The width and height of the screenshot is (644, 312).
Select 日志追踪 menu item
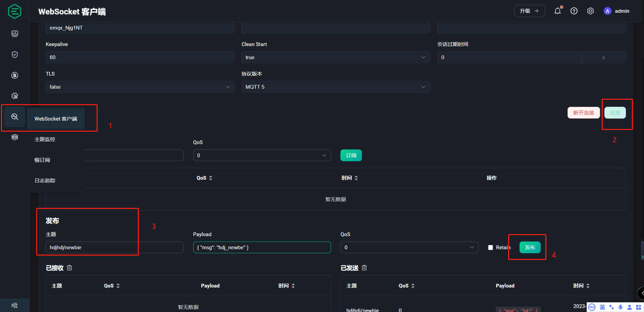tap(45, 181)
